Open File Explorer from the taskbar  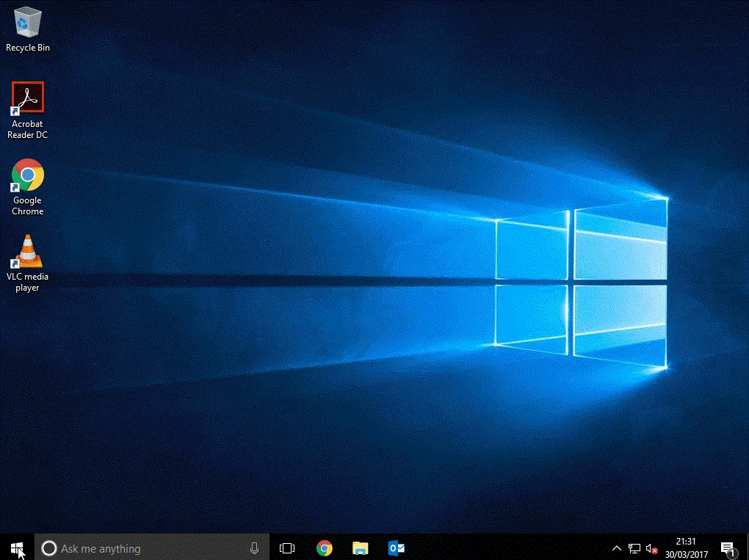point(360,548)
